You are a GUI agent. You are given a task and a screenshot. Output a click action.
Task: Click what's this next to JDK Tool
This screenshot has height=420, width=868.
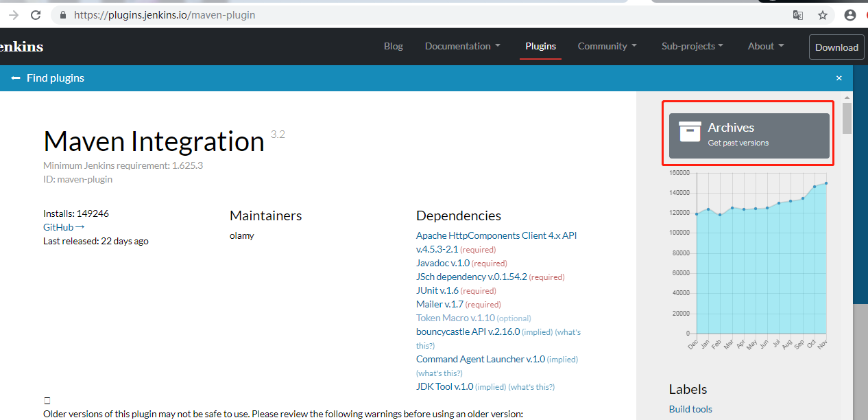531,387
